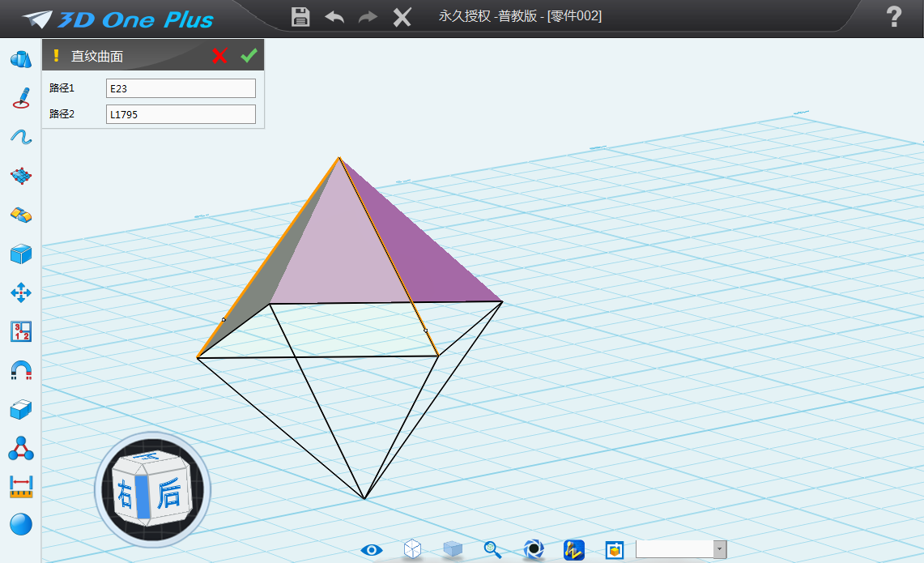924x563 pixels.
Task: Open the cube combine edit tool
Action: [20, 409]
